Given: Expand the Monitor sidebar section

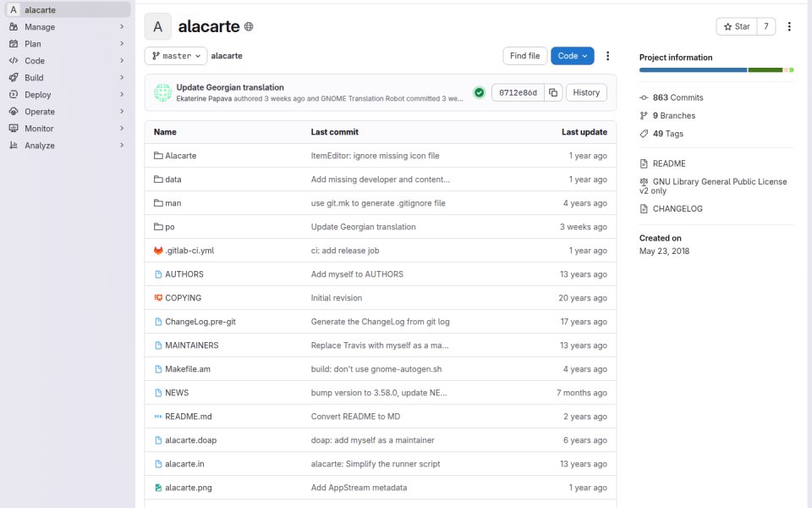Looking at the screenshot, I should click(x=68, y=129).
